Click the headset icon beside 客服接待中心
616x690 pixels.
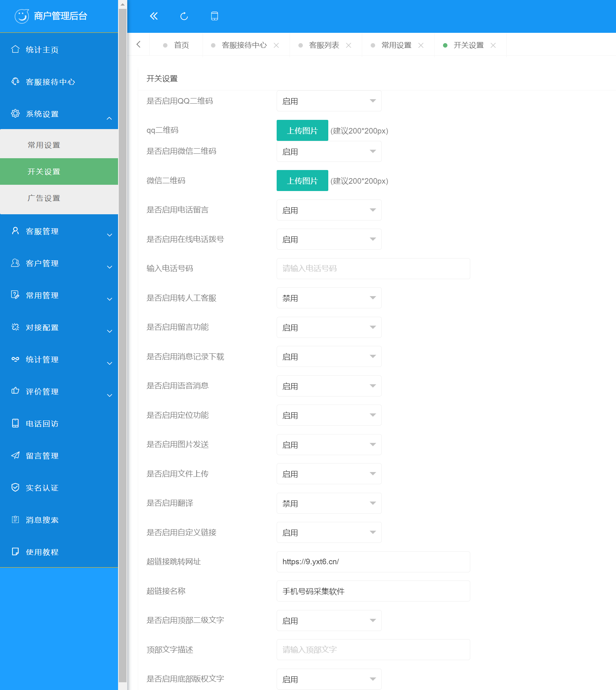pyautogui.click(x=15, y=82)
